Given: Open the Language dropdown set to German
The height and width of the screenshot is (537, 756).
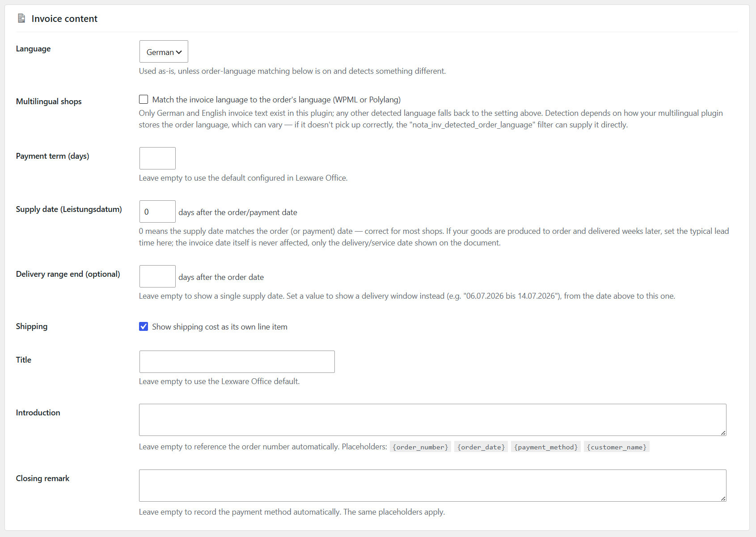Looking at the screenshot, I should click(x=164, y=51).
